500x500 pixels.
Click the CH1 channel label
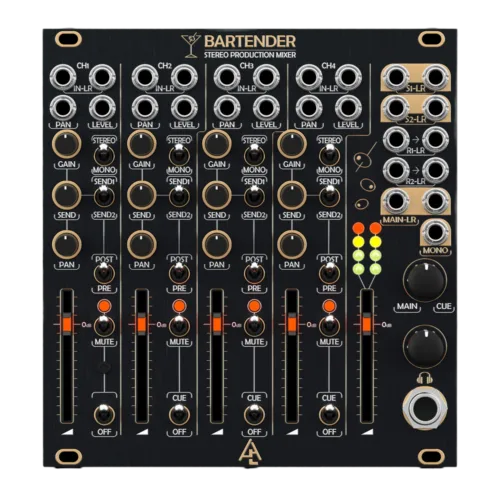[x=83, y=66]
